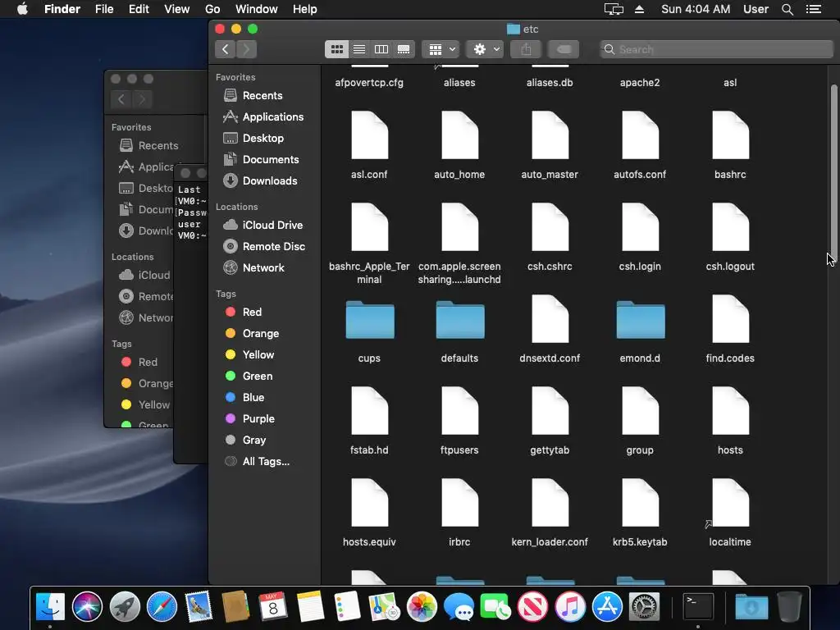This screenshot has height=630, width=840.
Task: Open the File menu
Action: (x=104, y=9)
